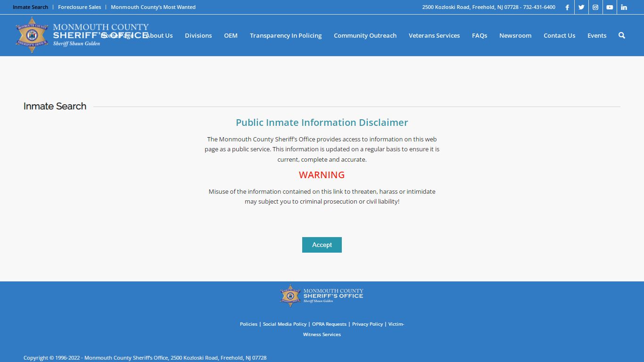Open the Divisions menu
Viewport: 644px width, 362px height.
[x=198, y=35]
